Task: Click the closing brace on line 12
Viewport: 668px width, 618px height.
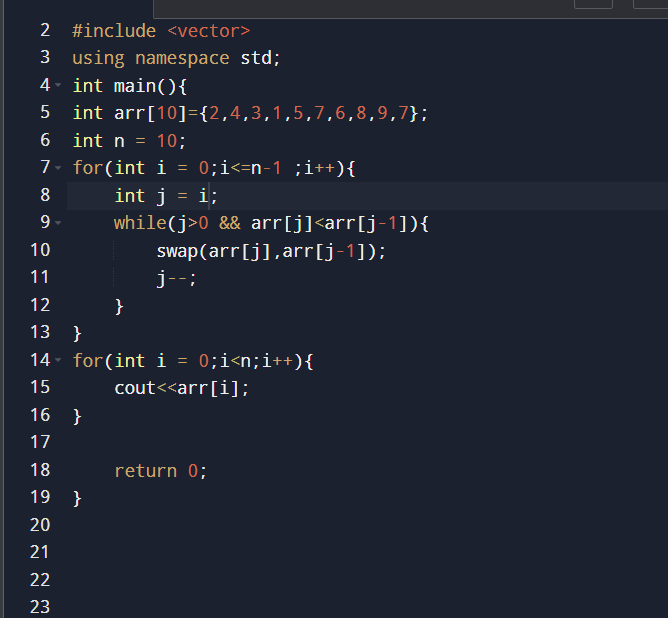Action: [119, 306]
